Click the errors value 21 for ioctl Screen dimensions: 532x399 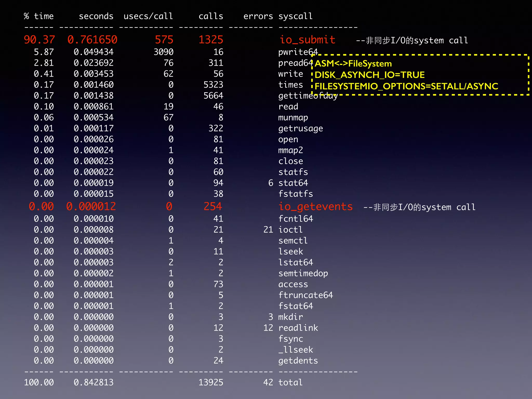pyautogui.click(x=268, y=230)
